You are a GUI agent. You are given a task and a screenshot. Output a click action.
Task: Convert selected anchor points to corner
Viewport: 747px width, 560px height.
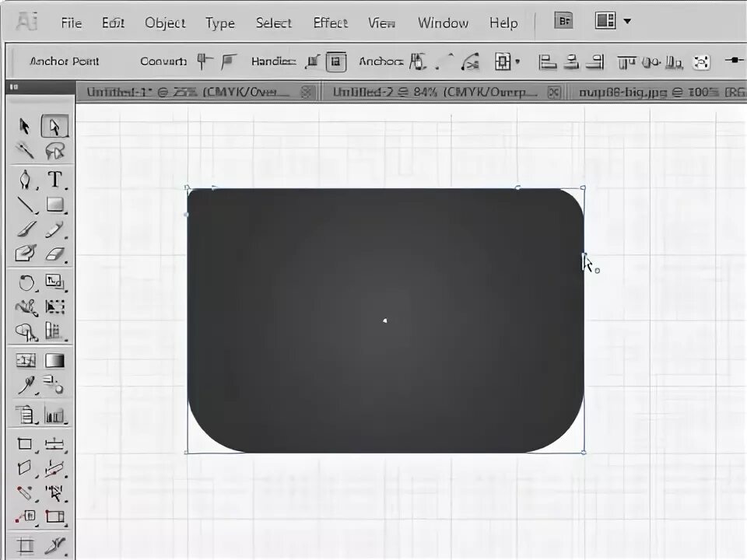[x=205, y=61]
